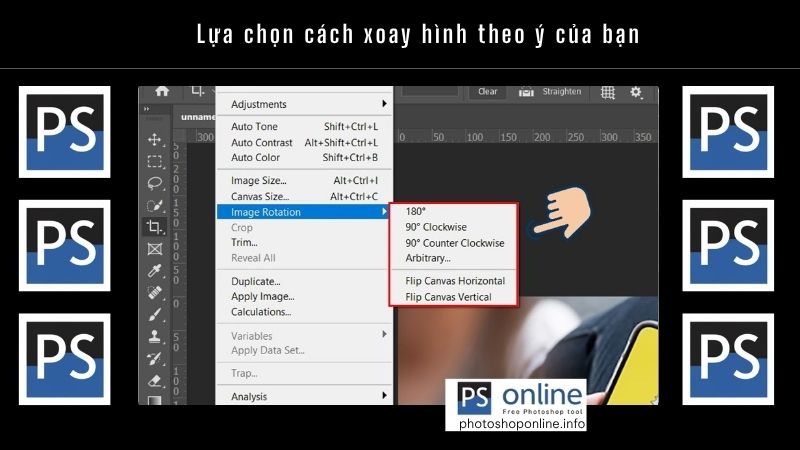Select the Healing Brush tool
This screenshot has height=450, width=800.
click(x=155, y=292)
